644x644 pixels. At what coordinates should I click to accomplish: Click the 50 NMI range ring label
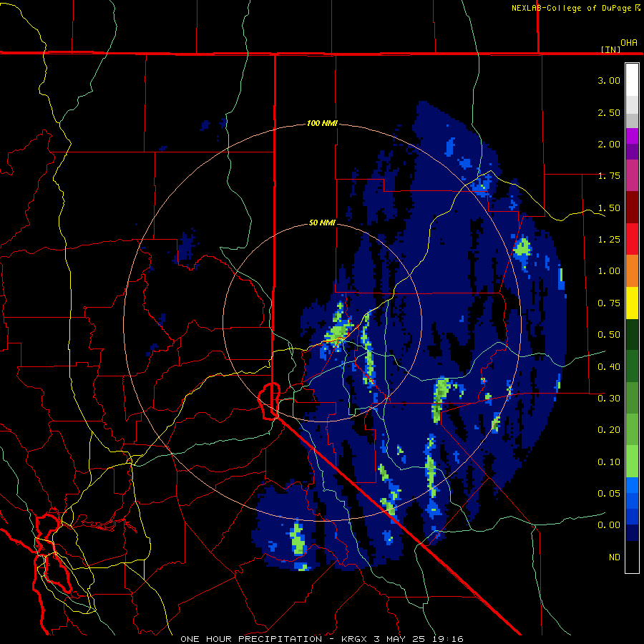(x=322, y=223)
